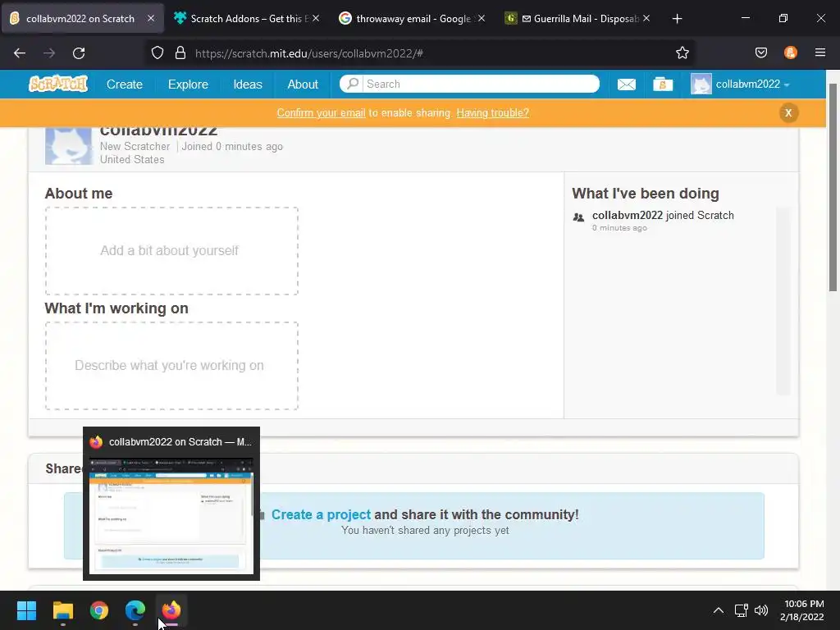Open the taskbar clock and date
Viewport: 840px width, 630px height.
802,610
